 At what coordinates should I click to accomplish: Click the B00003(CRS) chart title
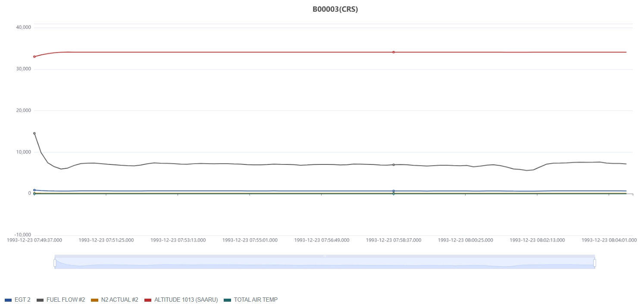coord(335,9)
